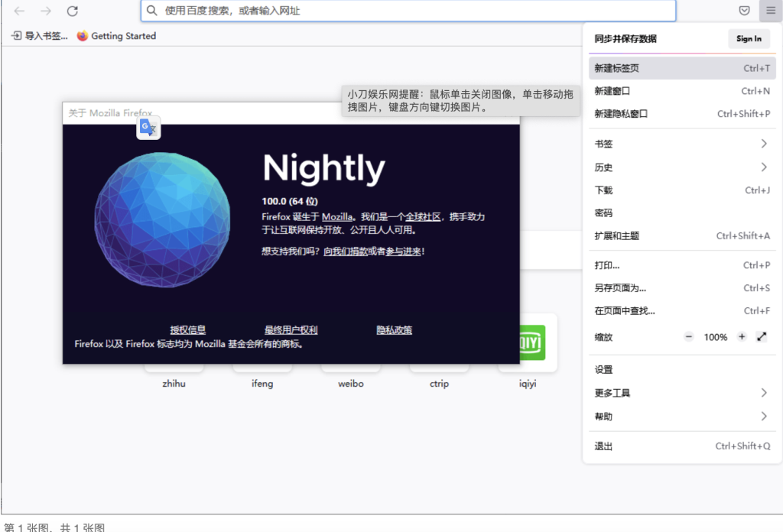783x532 pixels.
Task: Click the grayed forward navigation arrow
Action: click(46, 11)
